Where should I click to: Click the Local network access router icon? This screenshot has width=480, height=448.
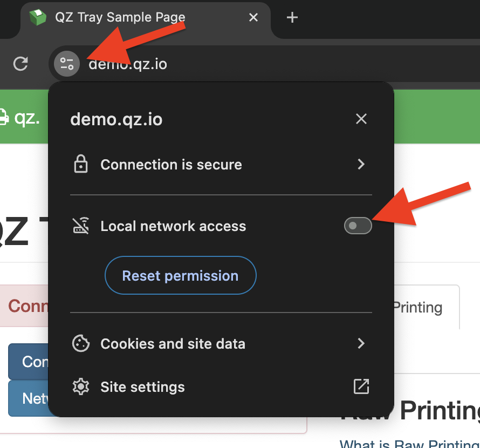80,226
